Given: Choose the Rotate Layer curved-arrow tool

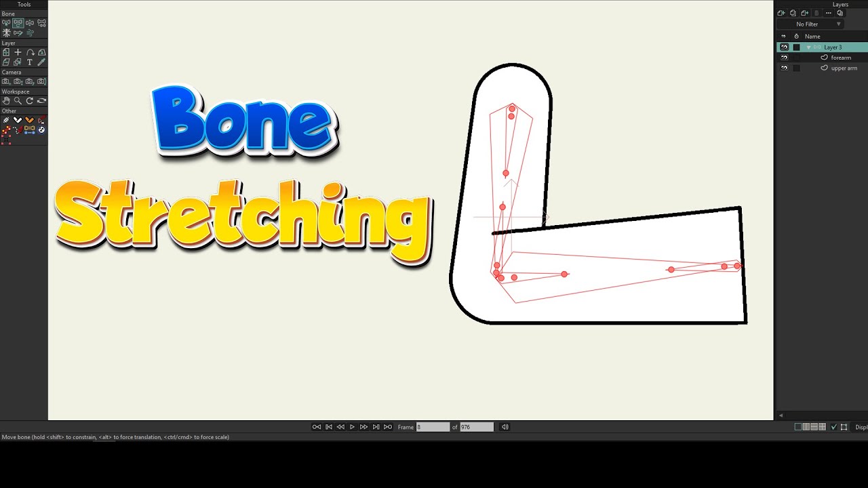Looking at the screenshot, I should click(30, 52).
